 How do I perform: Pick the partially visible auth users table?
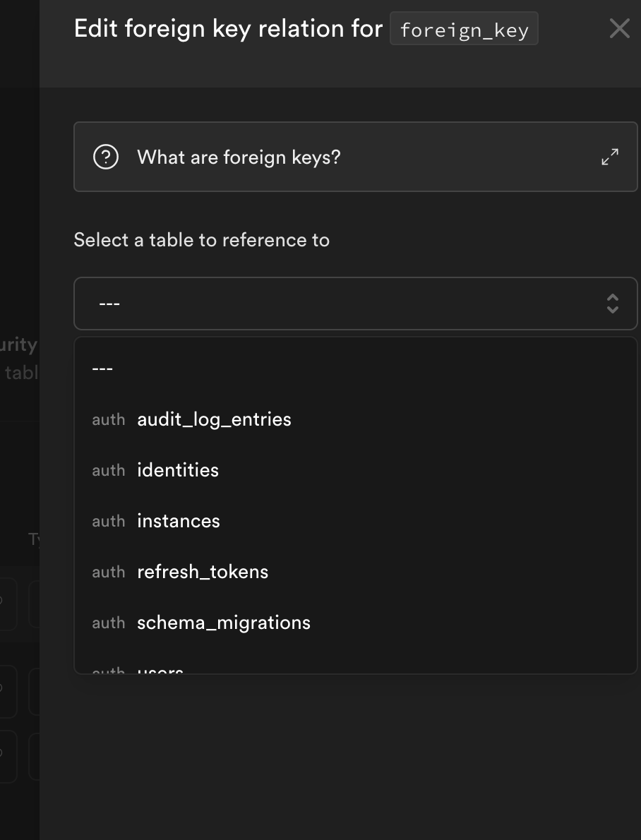coord(161,669)
